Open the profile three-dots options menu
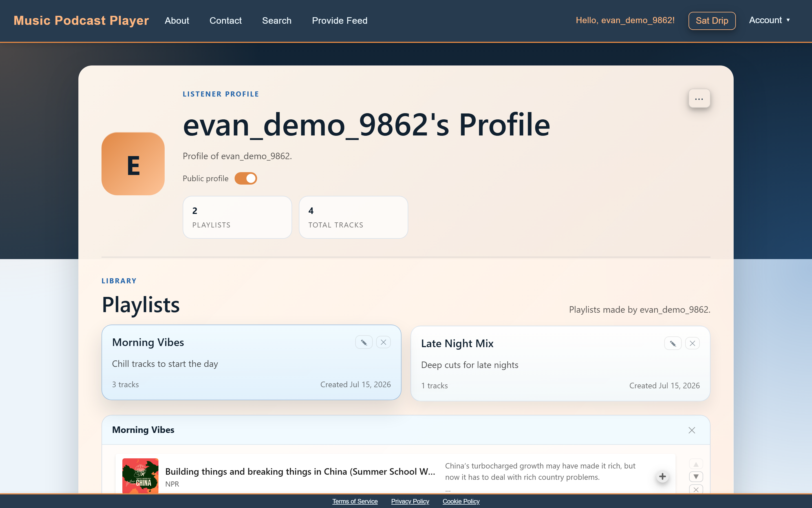The image size is (812, 508). [x=699, y=98]
